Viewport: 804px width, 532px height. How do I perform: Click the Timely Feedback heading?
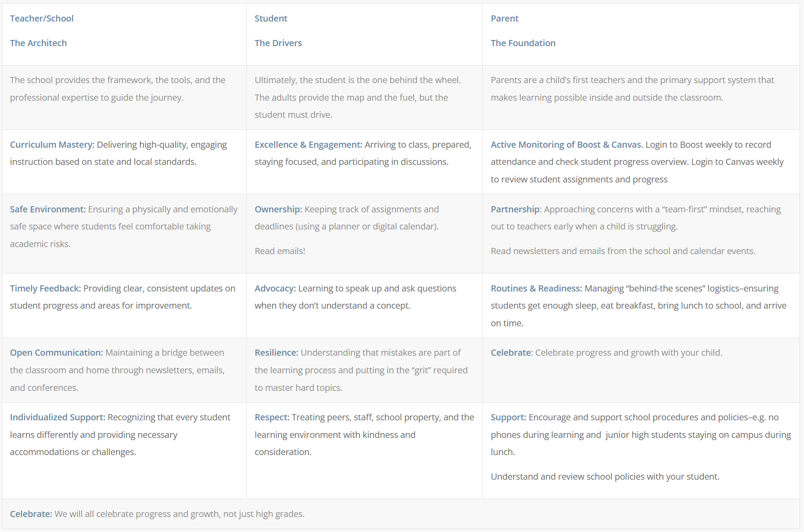(x=45, y=288)
